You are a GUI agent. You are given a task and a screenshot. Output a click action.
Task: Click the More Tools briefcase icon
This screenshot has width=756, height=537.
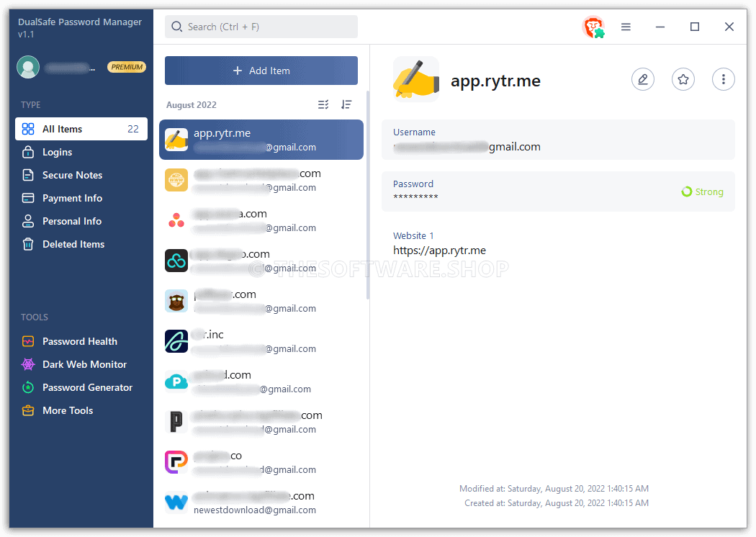coord(28,411)
